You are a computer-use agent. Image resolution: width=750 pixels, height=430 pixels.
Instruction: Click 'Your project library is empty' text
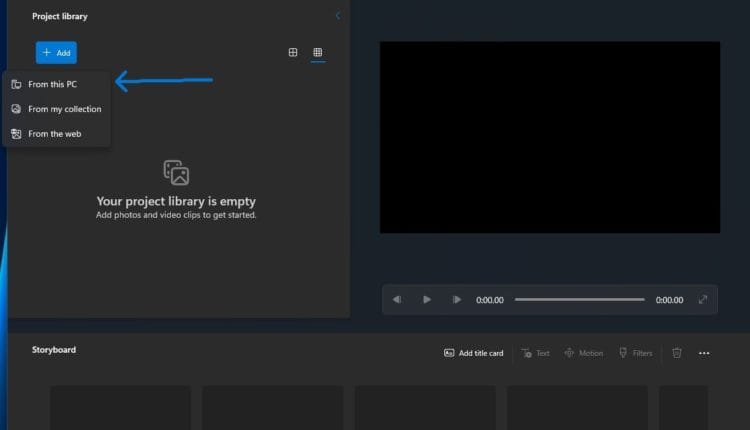point(176,201)
